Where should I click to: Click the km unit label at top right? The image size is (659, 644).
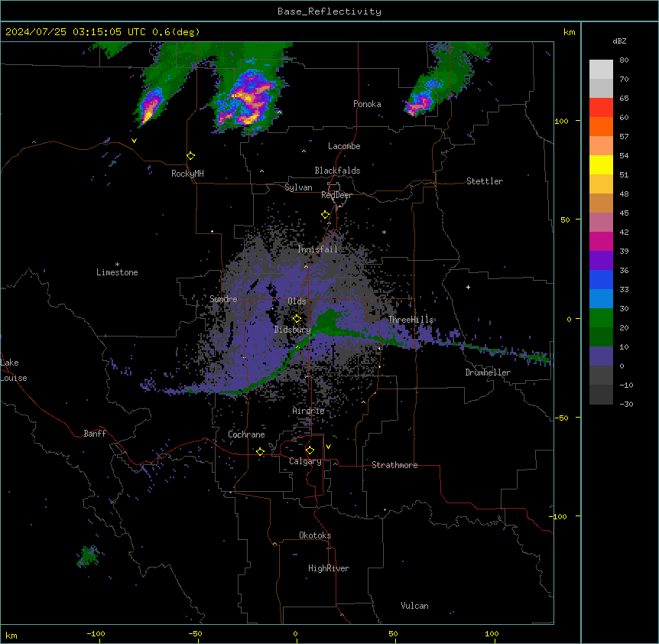(x=570, y=32)
